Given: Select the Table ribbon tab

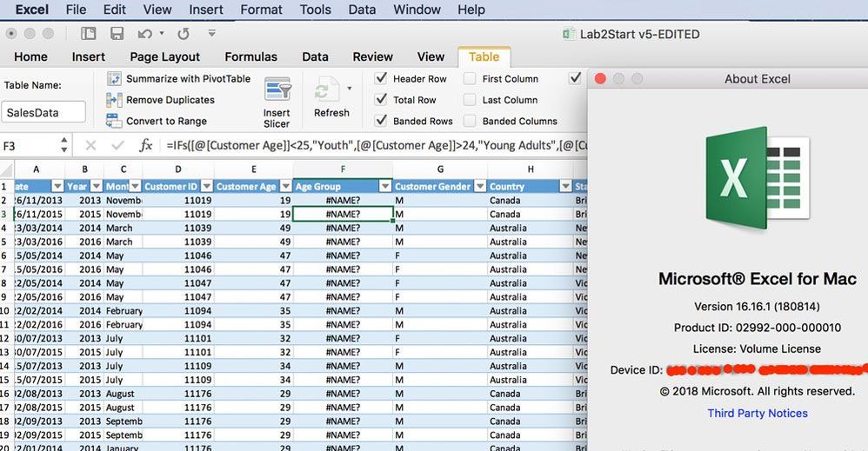Looking at the screenshot, I should click(484, 56).
